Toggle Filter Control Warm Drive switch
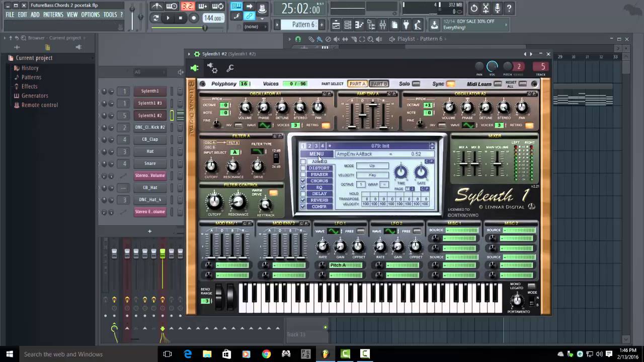 [x=274, y=193]
